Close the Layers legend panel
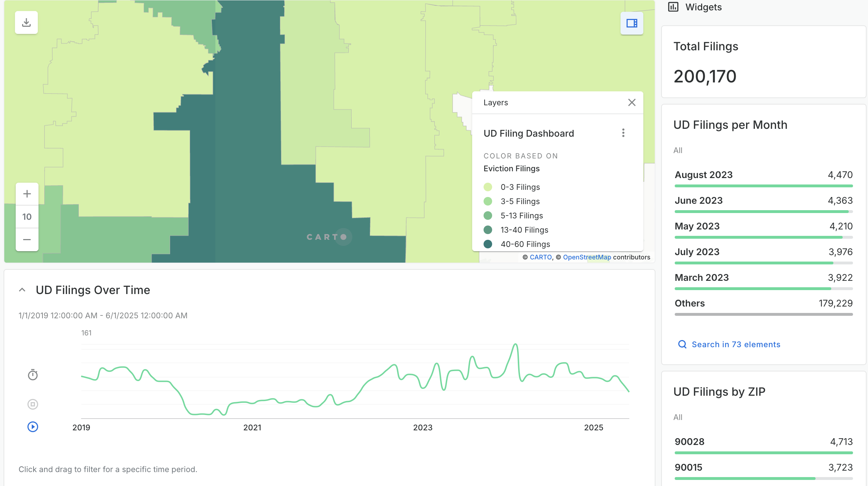This screenshot has height=486, width=868. [x=632, y=103]
